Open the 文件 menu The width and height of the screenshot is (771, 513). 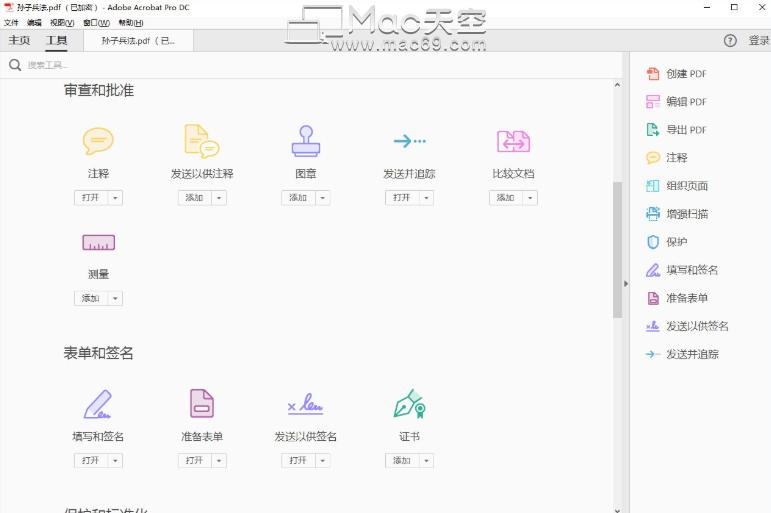coord(11,23)
